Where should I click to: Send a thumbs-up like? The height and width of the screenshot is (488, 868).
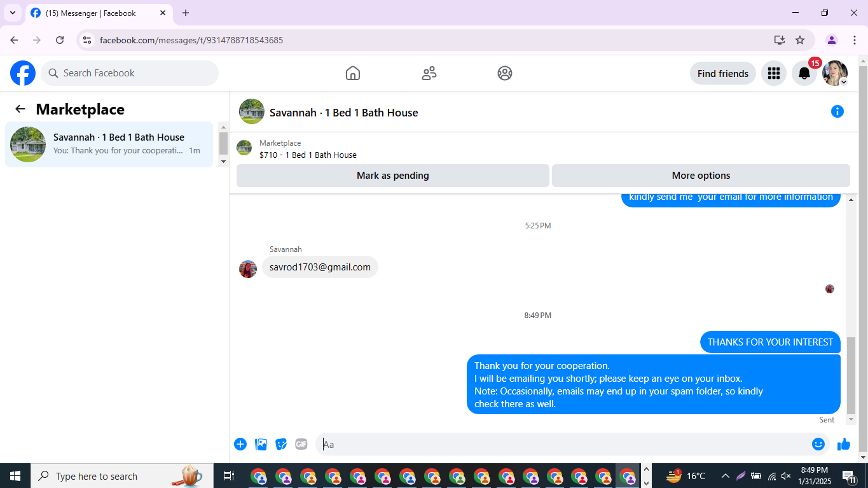pos(844,444)
